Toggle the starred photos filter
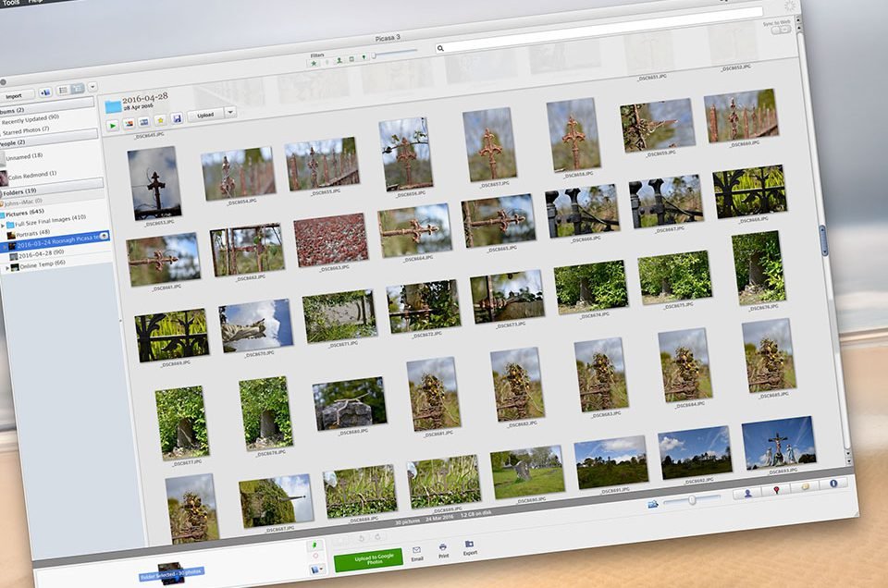 tap(314, 64)
